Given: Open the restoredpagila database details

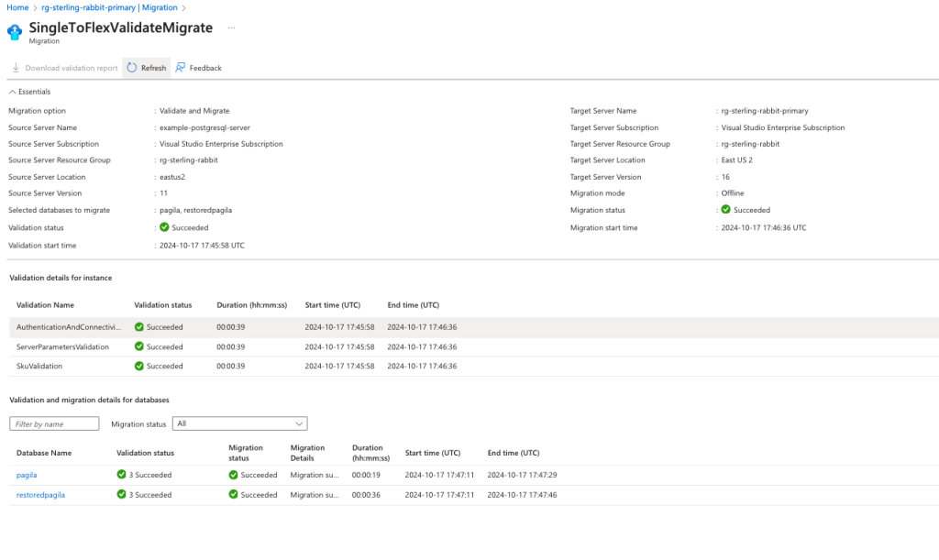Looking at the screenshot, I should pos(40,495).
